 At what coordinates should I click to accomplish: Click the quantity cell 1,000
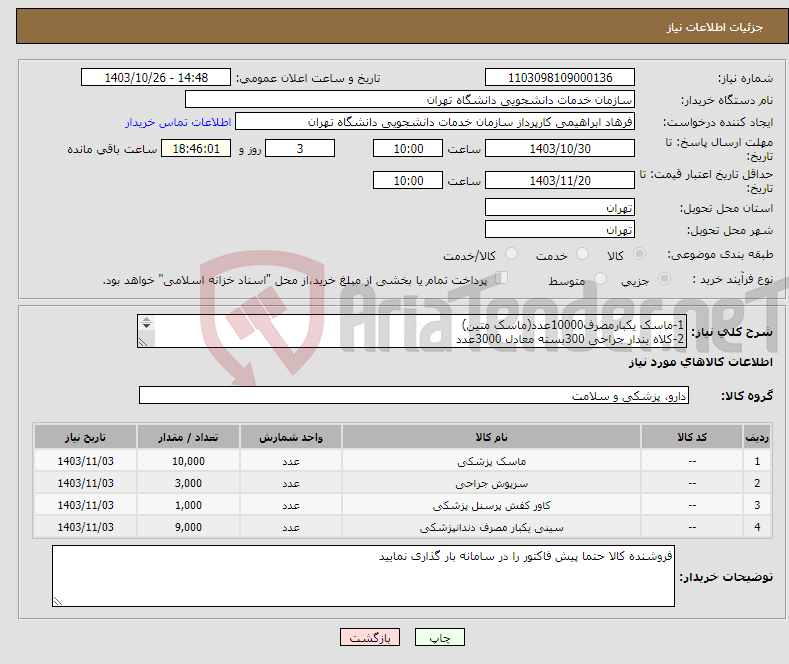coord(188,506)
